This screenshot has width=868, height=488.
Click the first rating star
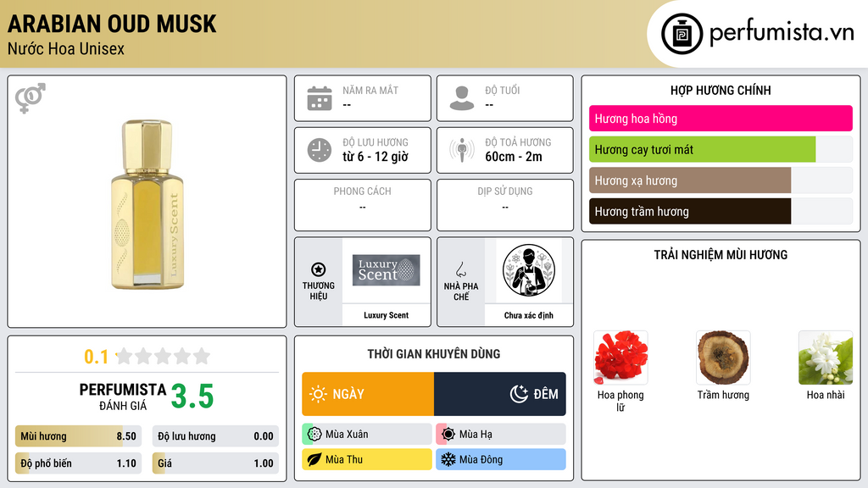[125, 356]
